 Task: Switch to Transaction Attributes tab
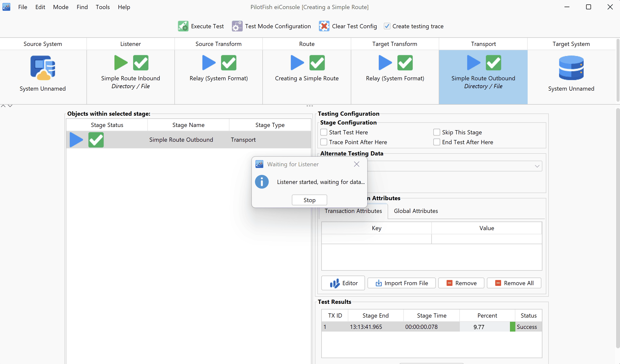[353, 211]
